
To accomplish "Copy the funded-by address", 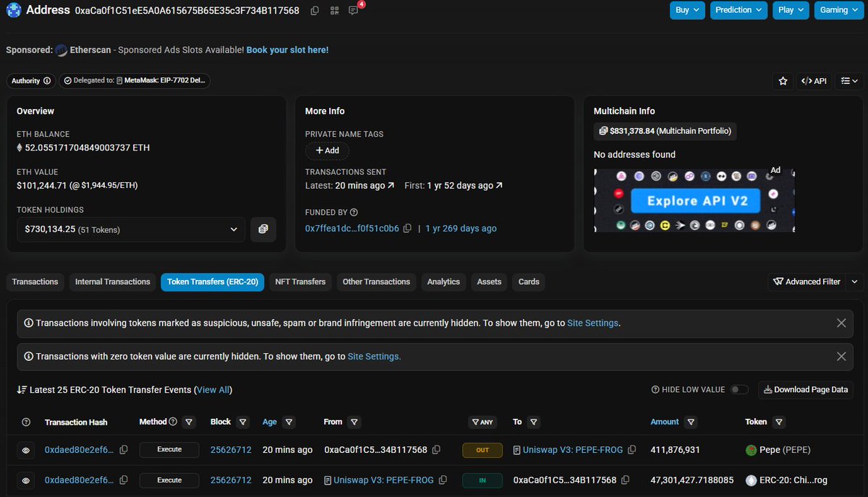I will click(x=407, y=229).
